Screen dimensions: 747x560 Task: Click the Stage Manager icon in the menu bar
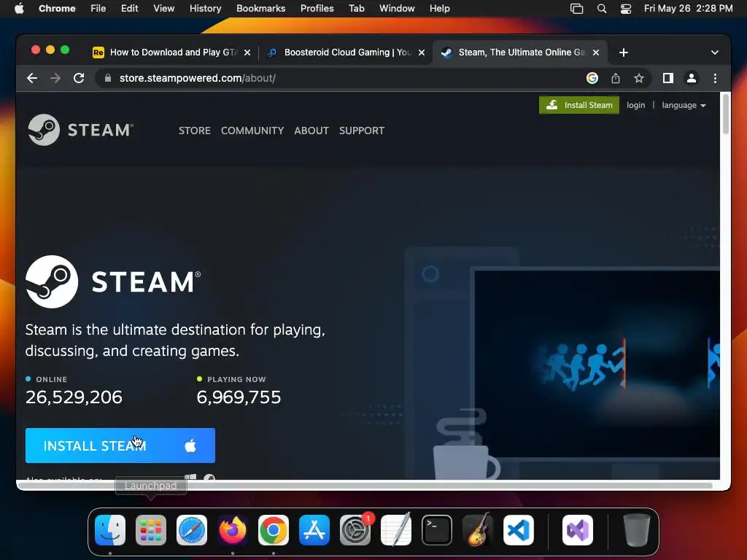click(577, 9)
